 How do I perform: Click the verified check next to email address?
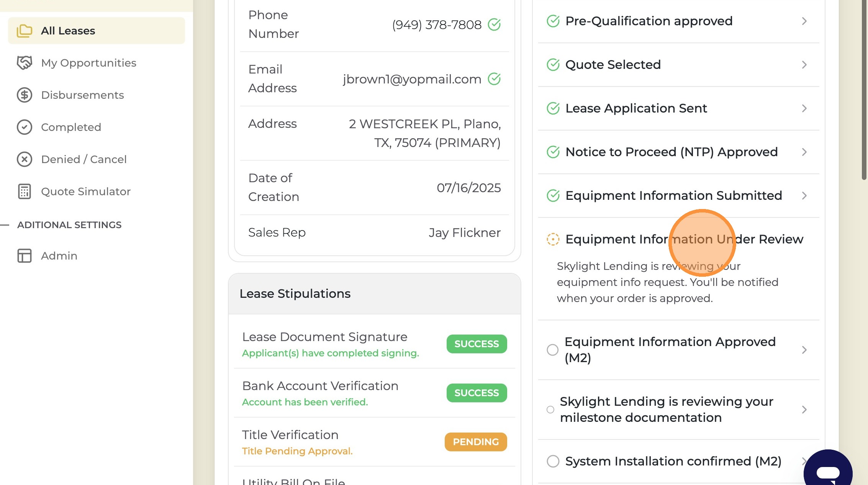(494, 79)
